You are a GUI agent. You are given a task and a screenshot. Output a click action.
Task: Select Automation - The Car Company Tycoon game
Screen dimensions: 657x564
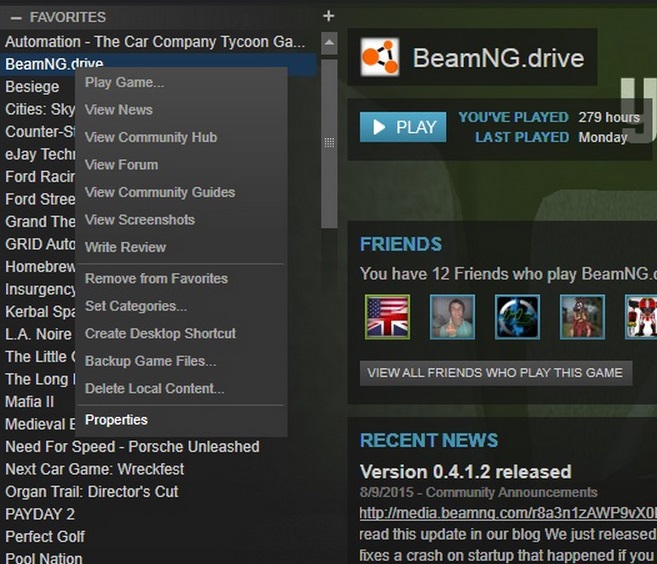pyautogui.click(x=158, y=42)
